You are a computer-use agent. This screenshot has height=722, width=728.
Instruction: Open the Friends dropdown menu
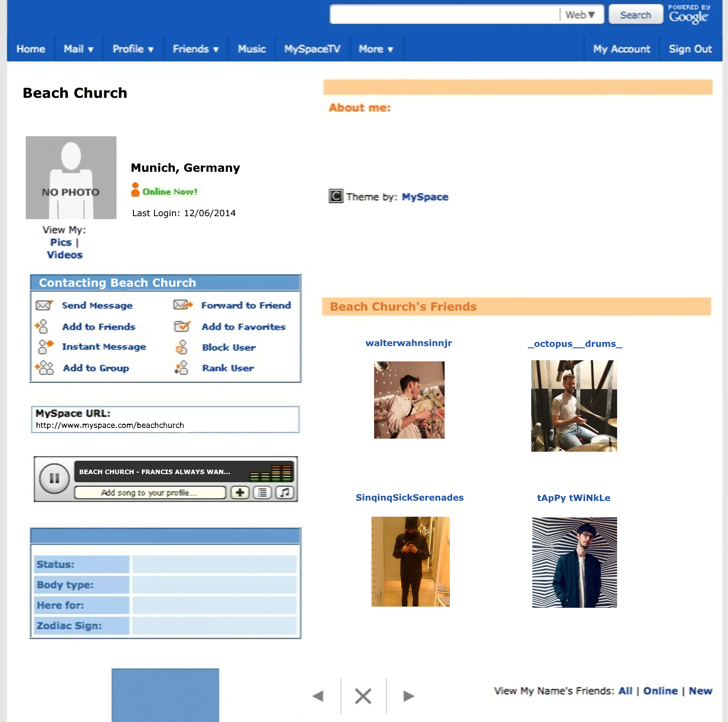[x=196, y=49]
